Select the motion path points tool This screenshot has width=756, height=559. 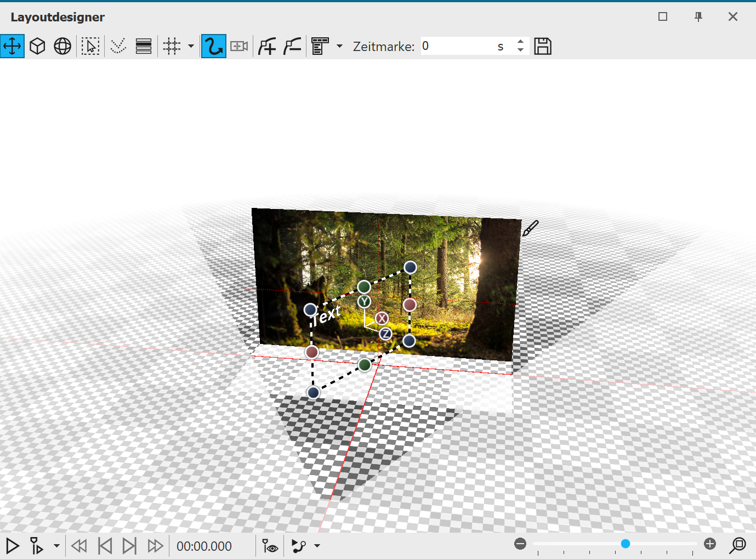(118, 46)
